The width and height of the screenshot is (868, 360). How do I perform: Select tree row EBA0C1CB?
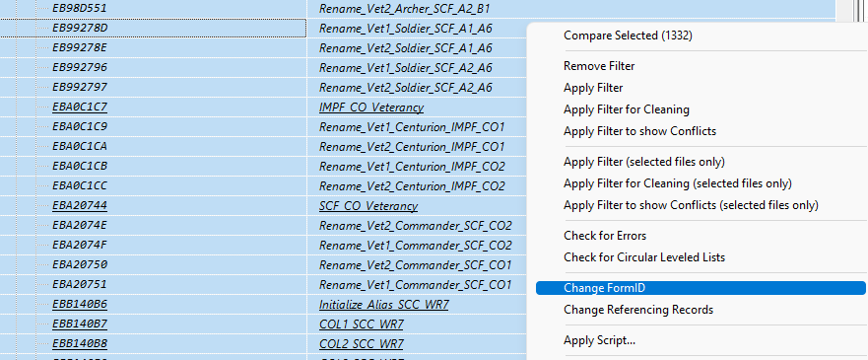(80, 166)
